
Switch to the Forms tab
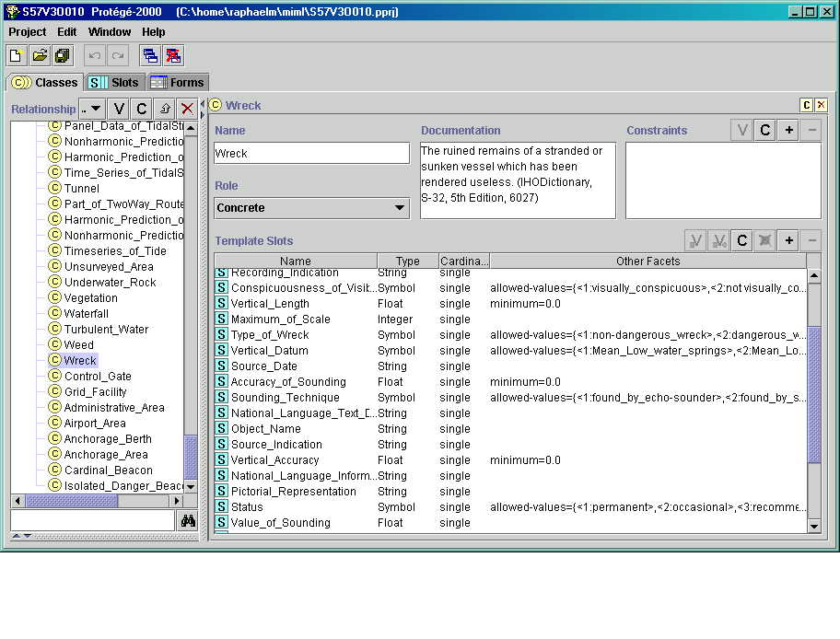(178, 83)
